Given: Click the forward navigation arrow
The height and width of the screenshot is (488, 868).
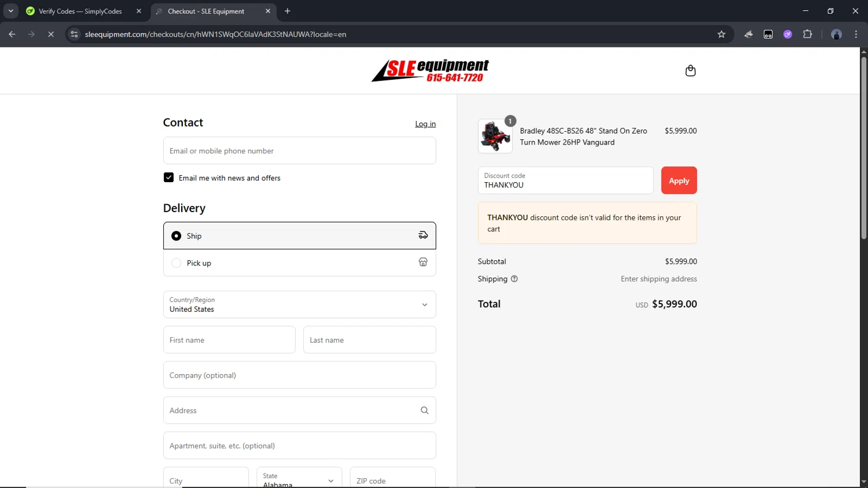Looking at the screenshot, I should [x=31, y=34].
